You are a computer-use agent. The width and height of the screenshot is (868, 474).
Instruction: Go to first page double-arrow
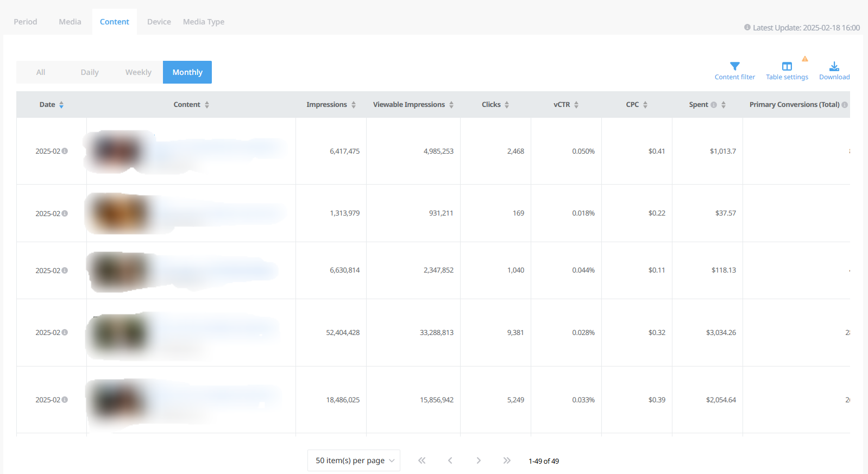pyautogui.click(x=422, y=460)
